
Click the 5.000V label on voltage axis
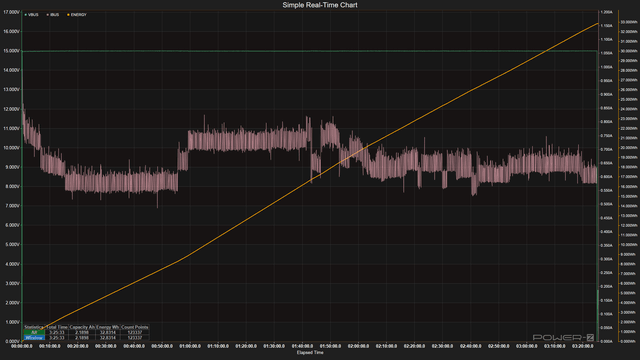point(11,244)
